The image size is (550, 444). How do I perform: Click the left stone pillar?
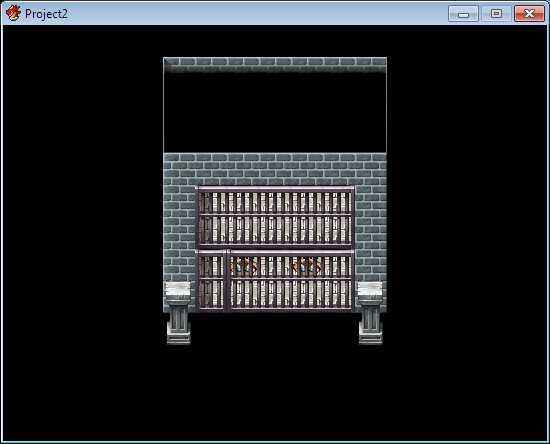pos(179,313)
